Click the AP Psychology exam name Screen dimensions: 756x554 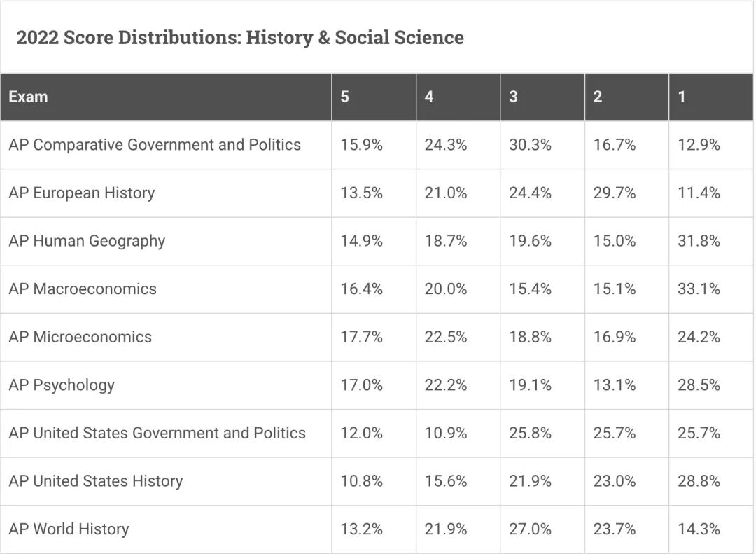click(62, 385)
